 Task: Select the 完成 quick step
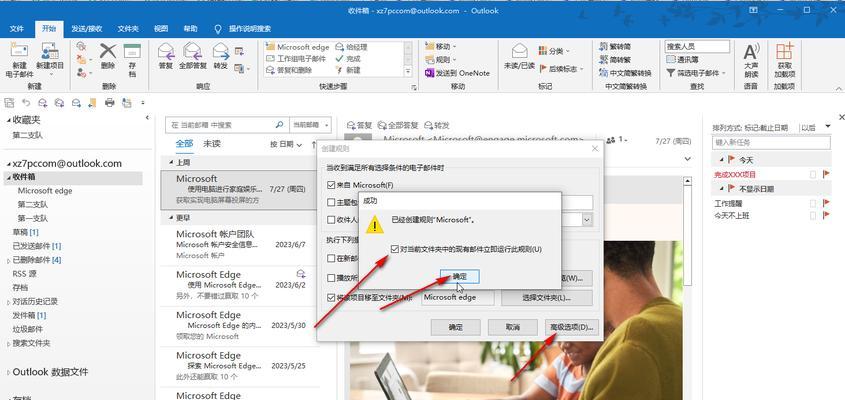tap(348, 58)
